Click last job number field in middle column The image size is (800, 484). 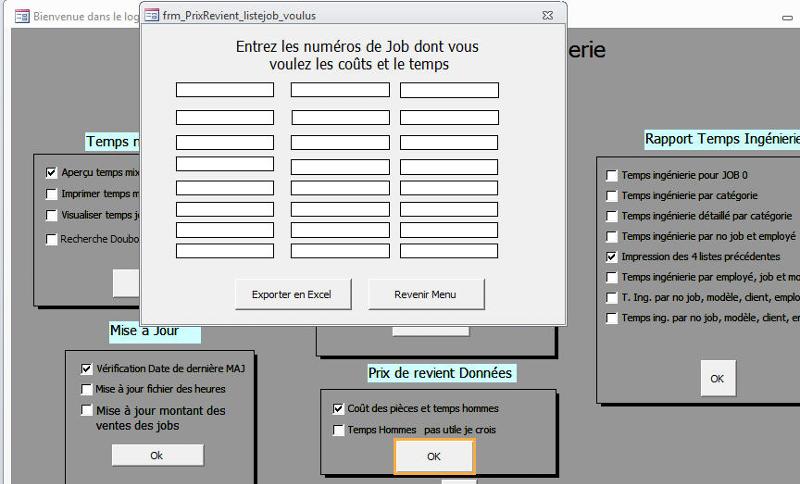[x=340, y=250]
